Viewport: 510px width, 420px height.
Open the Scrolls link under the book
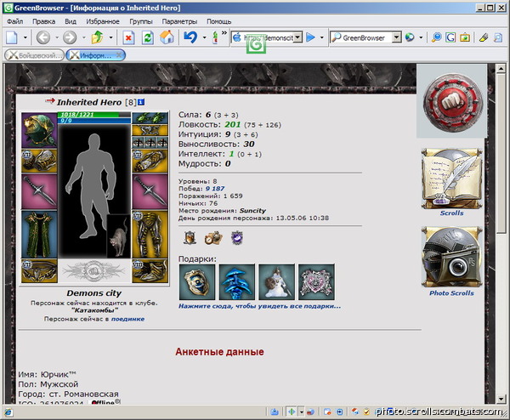pos(451,213)
